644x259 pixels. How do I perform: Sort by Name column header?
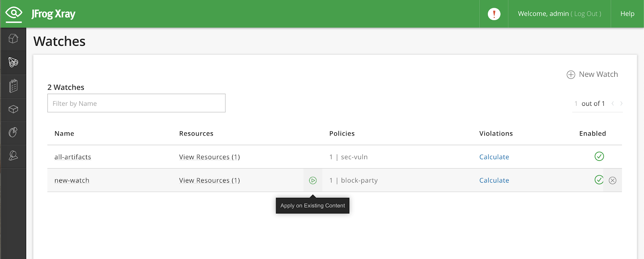[64, 134]
